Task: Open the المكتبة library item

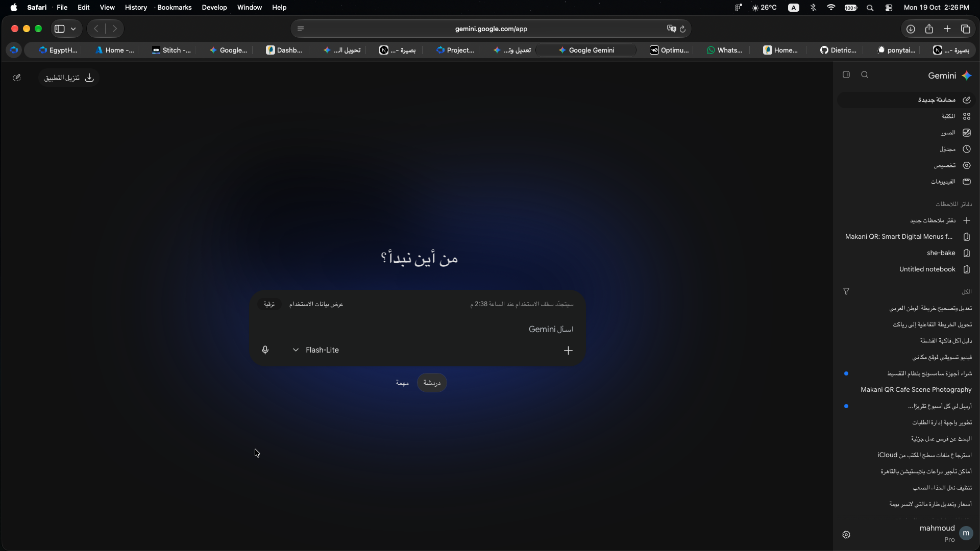Action: pyautogui.click(x=906, y=116)
